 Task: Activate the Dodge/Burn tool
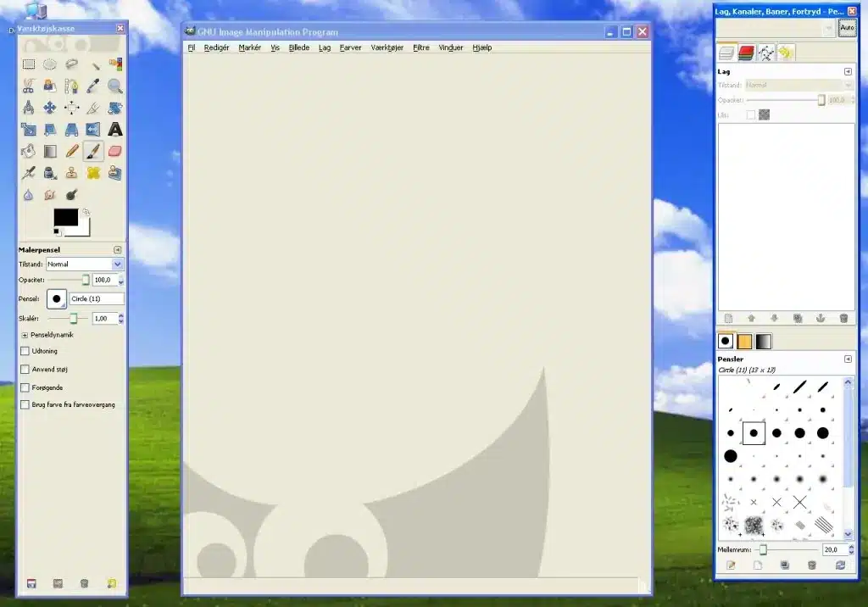[x=71, y=195]
